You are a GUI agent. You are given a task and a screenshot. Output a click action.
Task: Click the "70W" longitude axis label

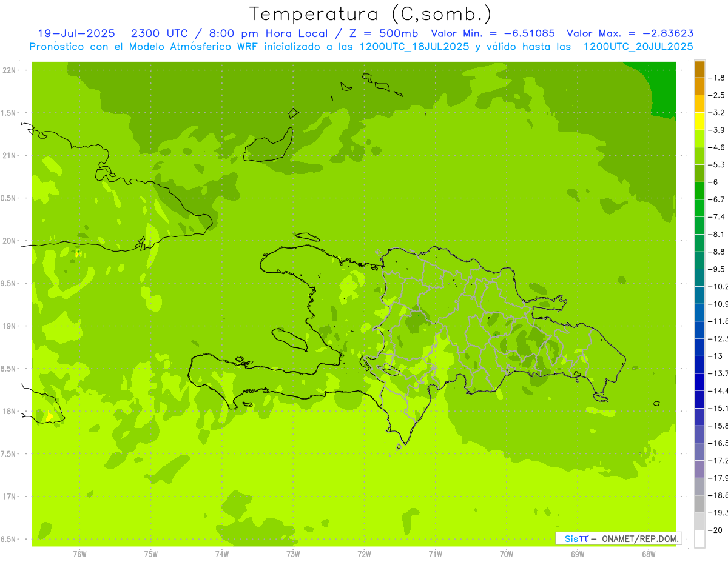click(507, 554)
